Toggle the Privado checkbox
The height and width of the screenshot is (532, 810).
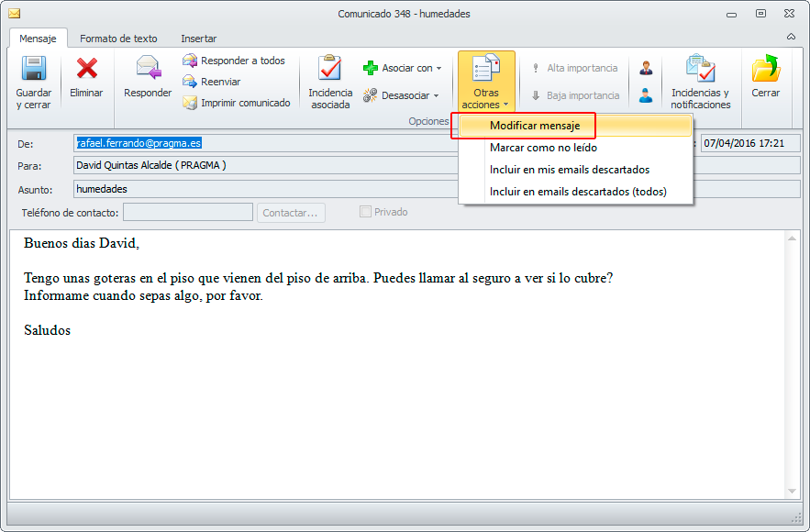pos(365,211)
